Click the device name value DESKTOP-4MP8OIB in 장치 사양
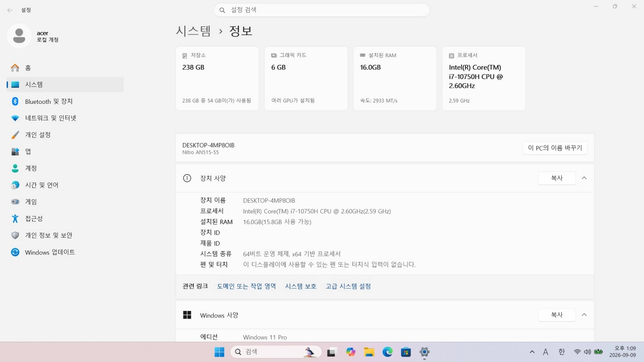The width and height of the screenshot is (644, 362). point(269,201)
